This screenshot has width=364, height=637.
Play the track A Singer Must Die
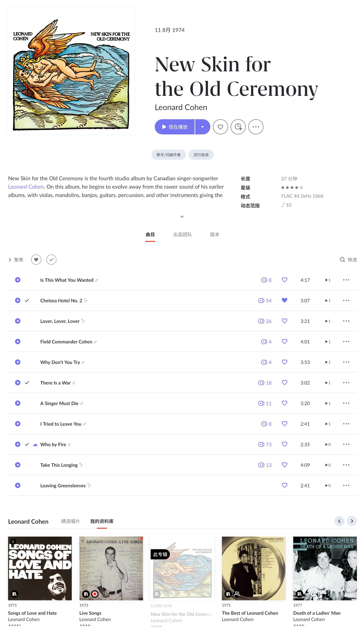tap(17, 403)
